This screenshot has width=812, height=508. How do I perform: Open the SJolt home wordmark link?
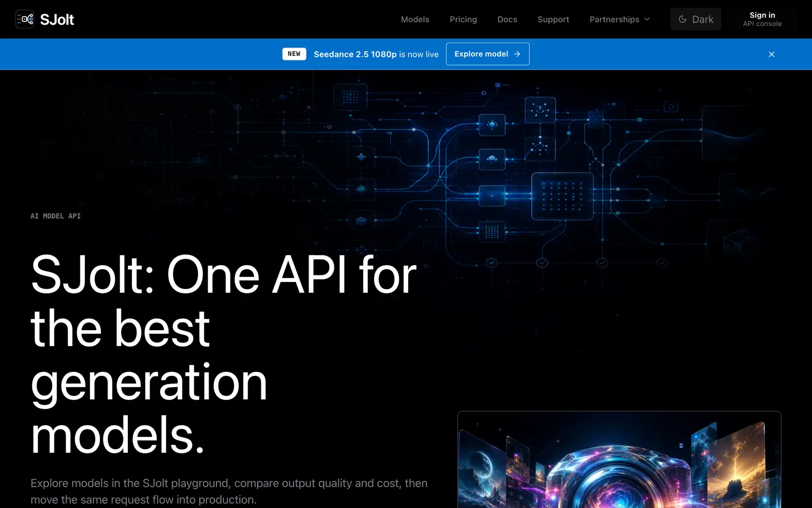coord(57,19)
